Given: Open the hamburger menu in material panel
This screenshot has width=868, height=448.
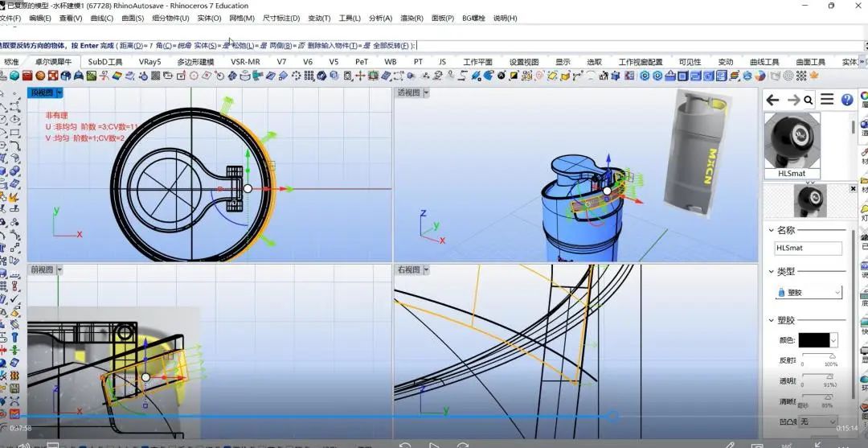Looking at the screenshot, I should (x=827, y=99).
